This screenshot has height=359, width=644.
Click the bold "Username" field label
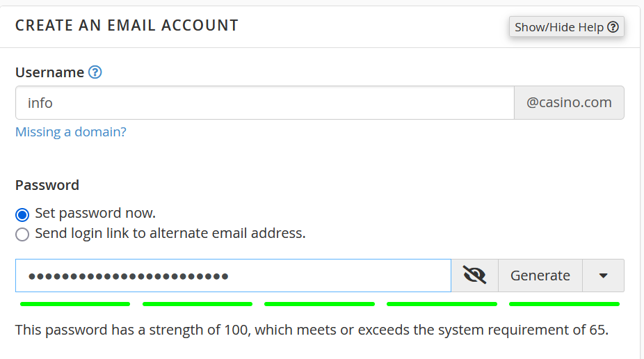click(x=49, y=72)
